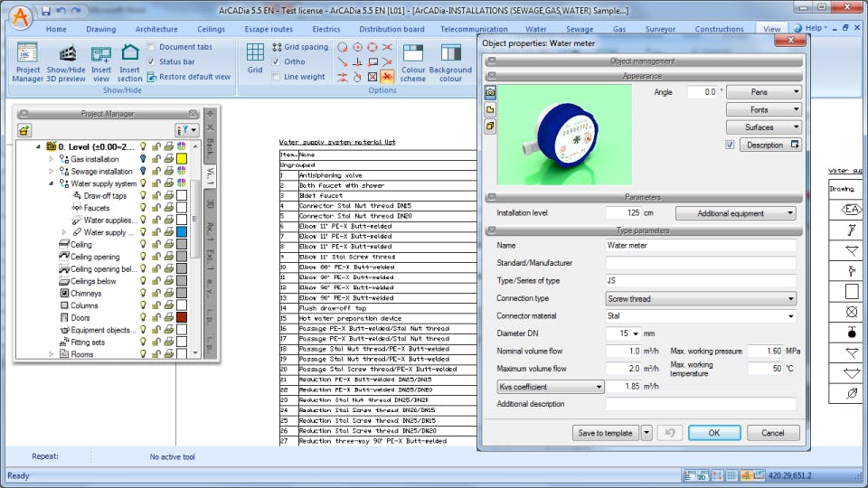
Task: Expand the Sewage installation tree node
Action: (52, 172)
